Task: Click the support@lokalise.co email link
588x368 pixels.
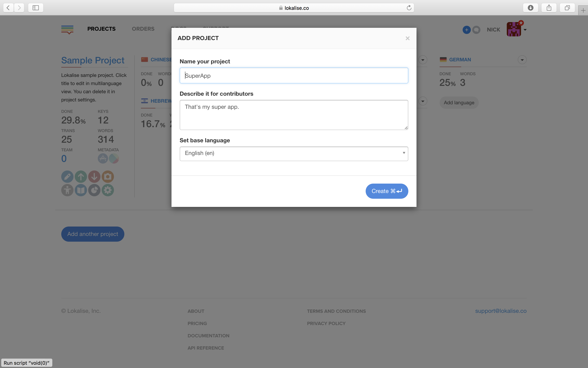Action: pos(501,311)
